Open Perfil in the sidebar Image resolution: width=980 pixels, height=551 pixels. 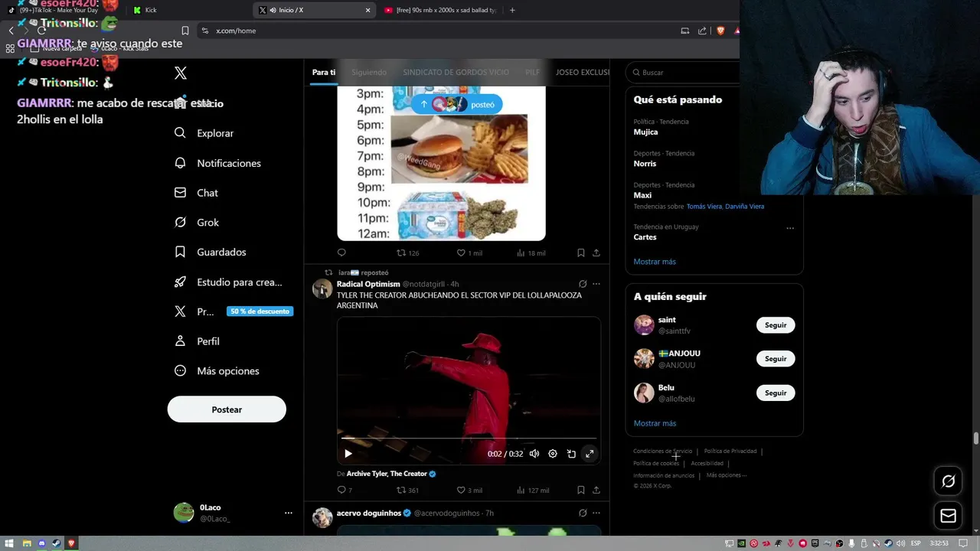(x=196, y=341)
